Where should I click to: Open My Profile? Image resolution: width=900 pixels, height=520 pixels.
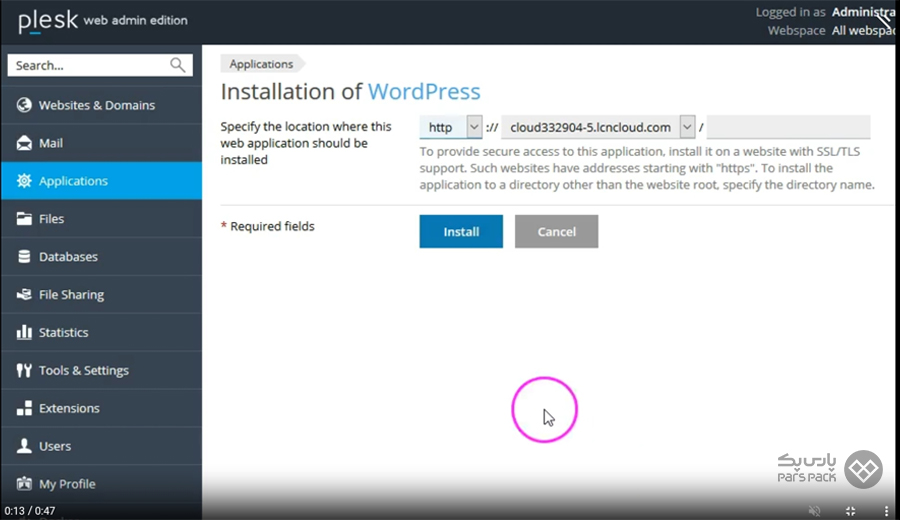(x=101, y=484)
